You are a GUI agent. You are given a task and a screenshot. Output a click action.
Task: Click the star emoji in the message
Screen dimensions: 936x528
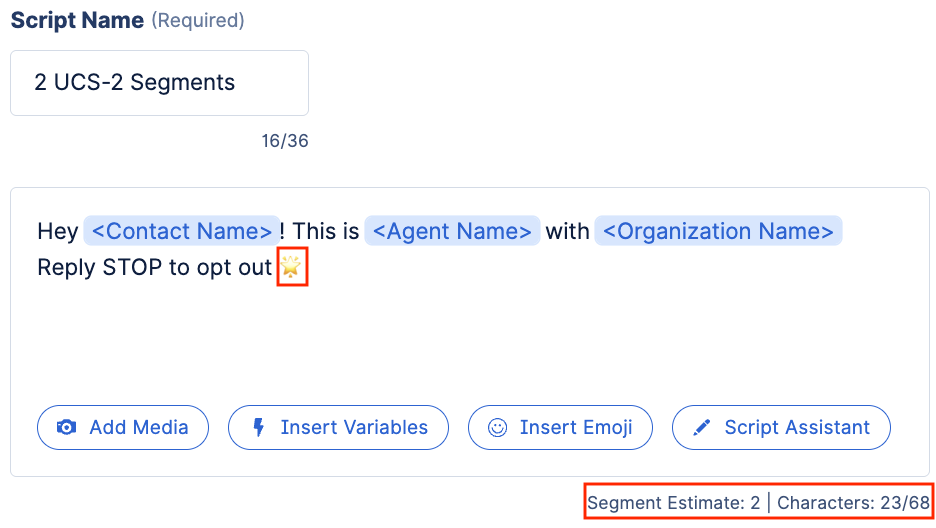coord(291,267)
